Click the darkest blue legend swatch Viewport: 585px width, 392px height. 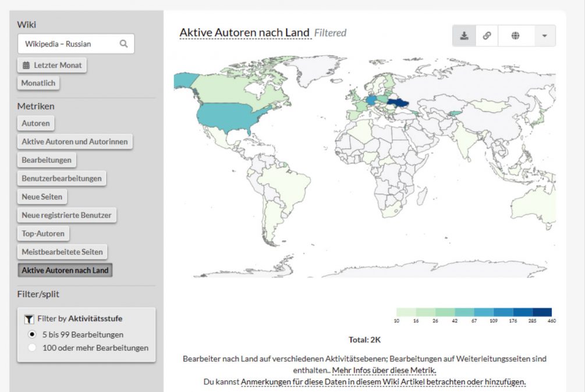[542, 312]
